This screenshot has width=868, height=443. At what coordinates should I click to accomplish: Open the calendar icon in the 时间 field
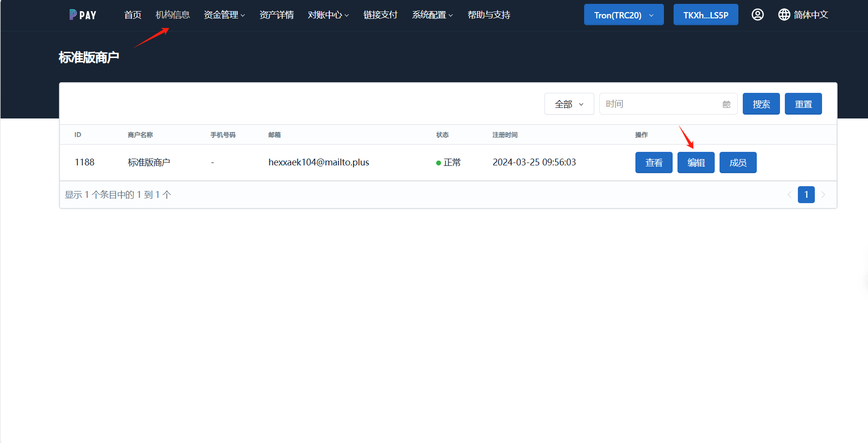tap(726, 104)
